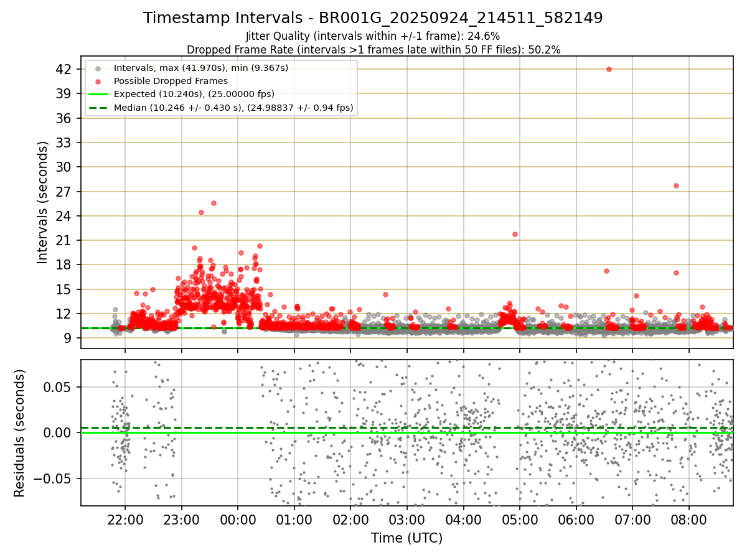
Task: Click the red outlier point near 42 seconds
Action: pyautogui.click(x=609, y=69)
